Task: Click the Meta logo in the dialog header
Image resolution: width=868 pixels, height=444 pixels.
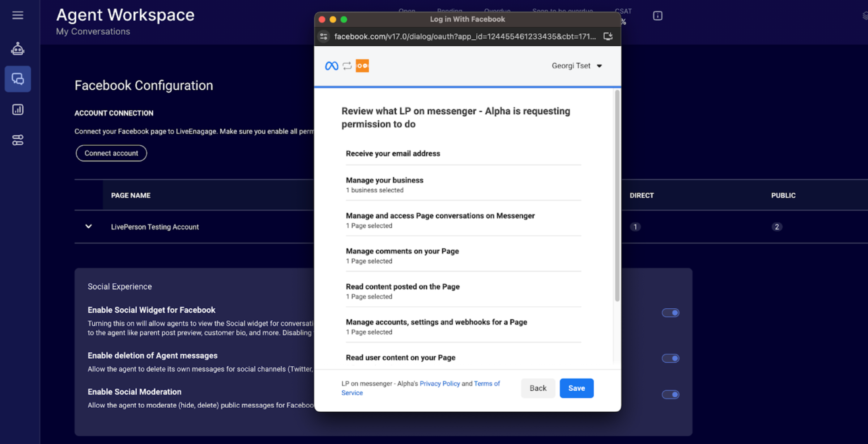Action: [331, 66]
